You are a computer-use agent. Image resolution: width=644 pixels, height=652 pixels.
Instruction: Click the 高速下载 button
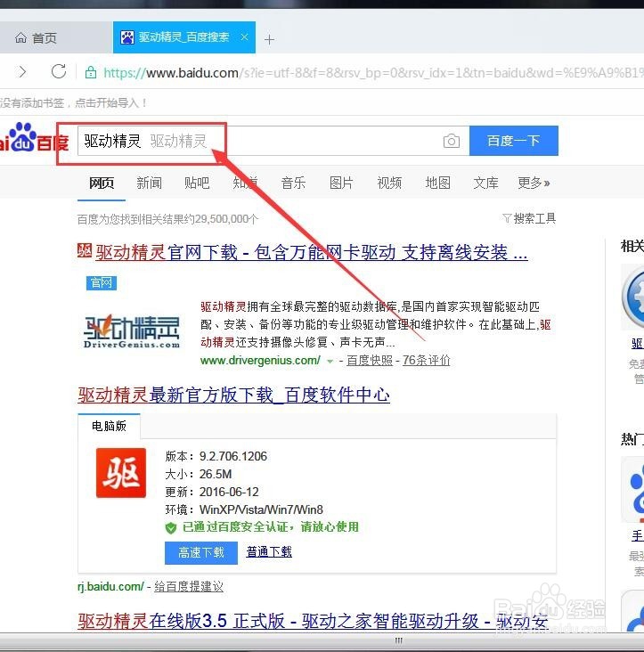201,552
